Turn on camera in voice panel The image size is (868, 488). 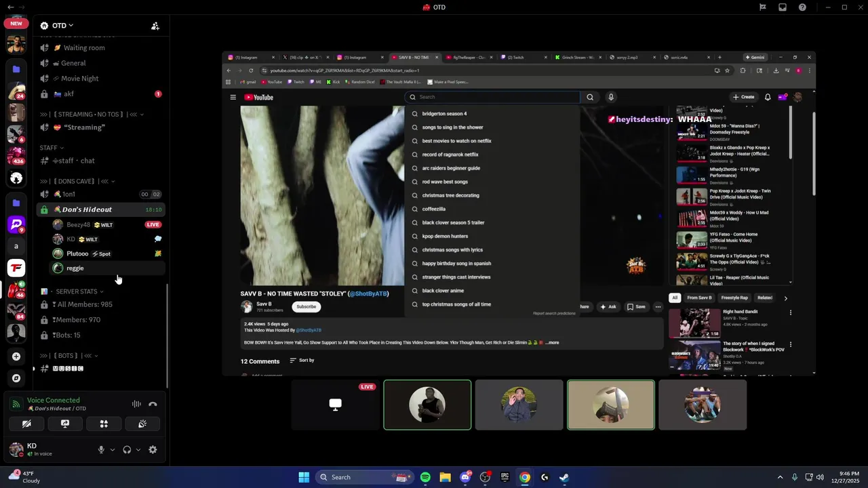(x=26, y=424)
